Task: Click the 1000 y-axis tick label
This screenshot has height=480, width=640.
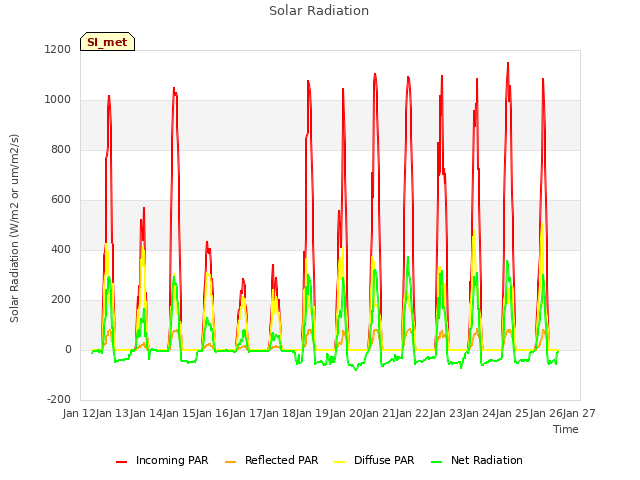Action: pos(58,100)
